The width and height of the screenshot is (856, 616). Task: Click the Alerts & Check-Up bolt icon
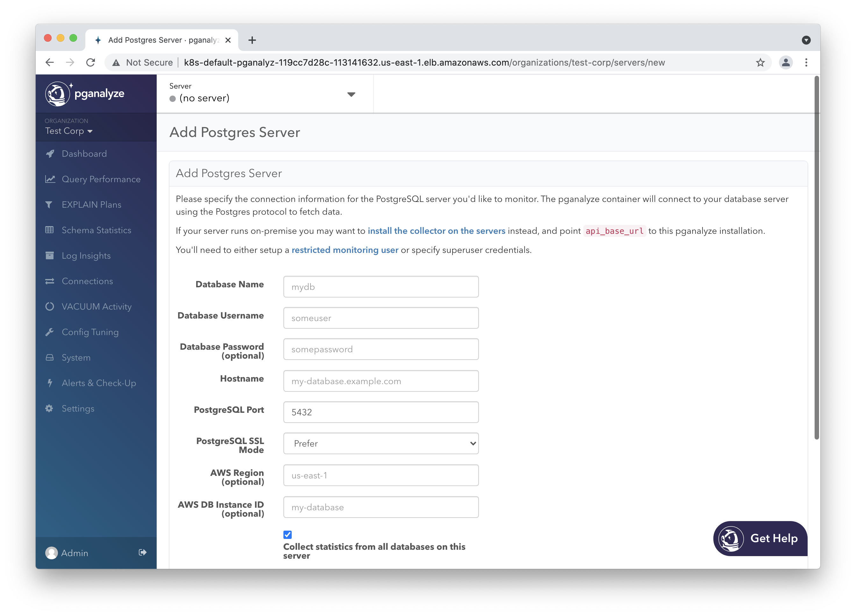pos(49,383)
